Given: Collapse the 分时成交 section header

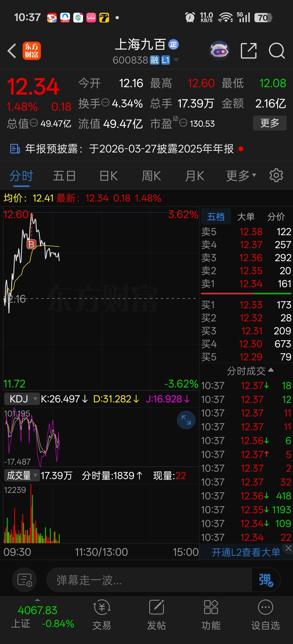Looking at the screenshot, I should pos(250,371).
